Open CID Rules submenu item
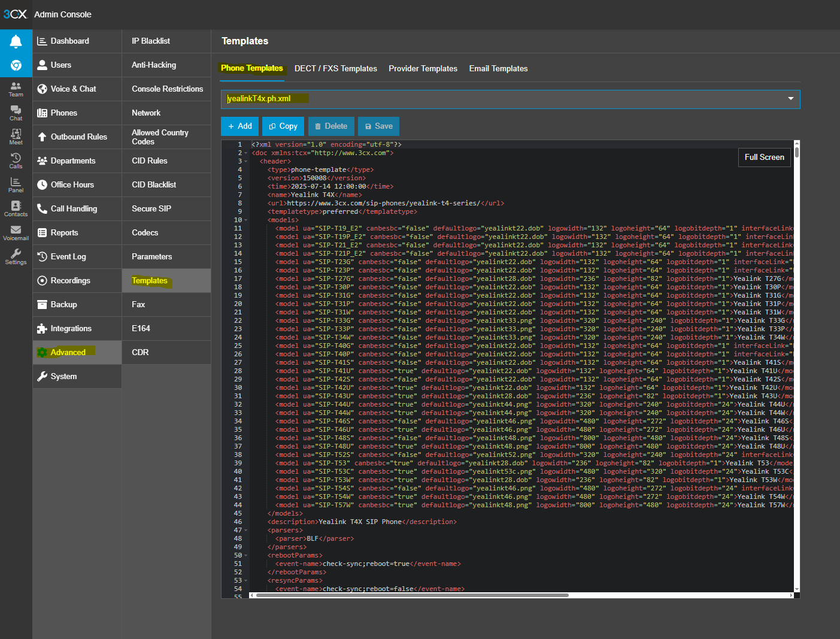 pyautogui.click(x=166, y=160)
